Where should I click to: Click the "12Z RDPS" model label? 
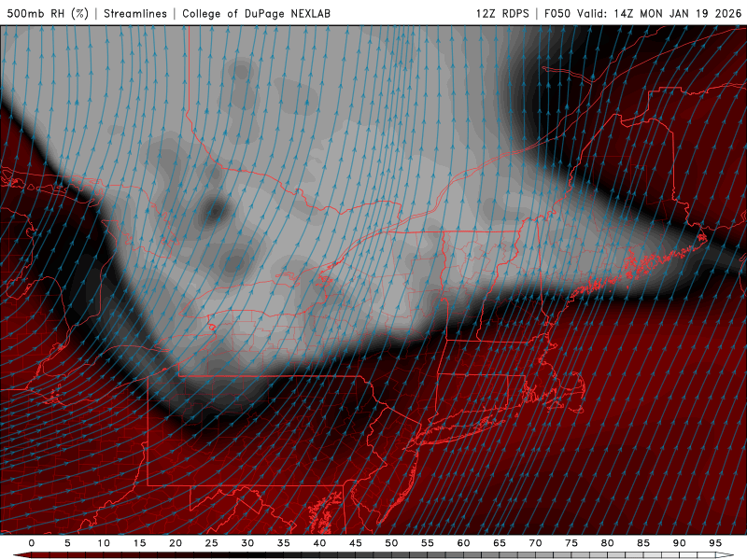(x=502, y=13)
